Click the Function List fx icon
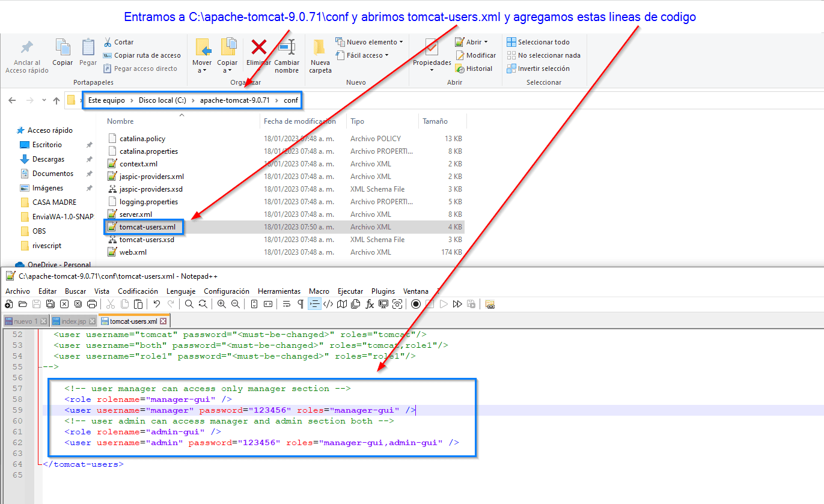The image size is (824, 504). point(370,304)
